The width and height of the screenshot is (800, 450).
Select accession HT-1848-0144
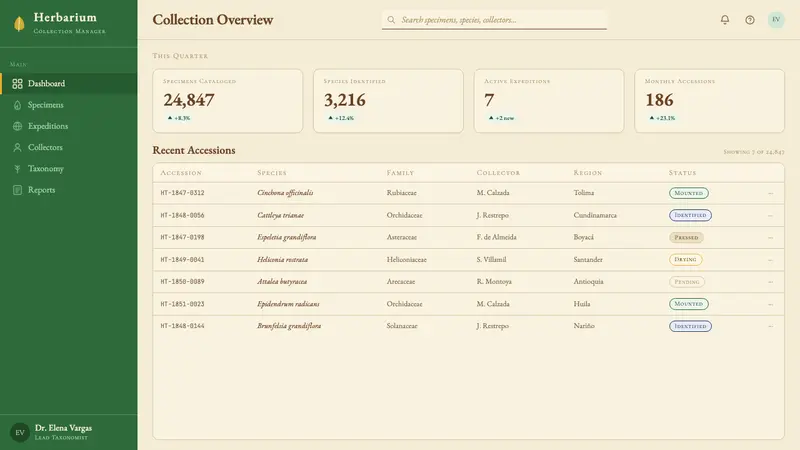[182, 326]
